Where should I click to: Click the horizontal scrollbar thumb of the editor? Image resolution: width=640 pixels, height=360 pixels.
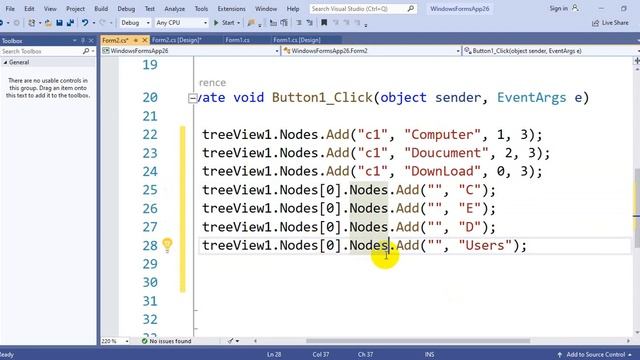418,341
